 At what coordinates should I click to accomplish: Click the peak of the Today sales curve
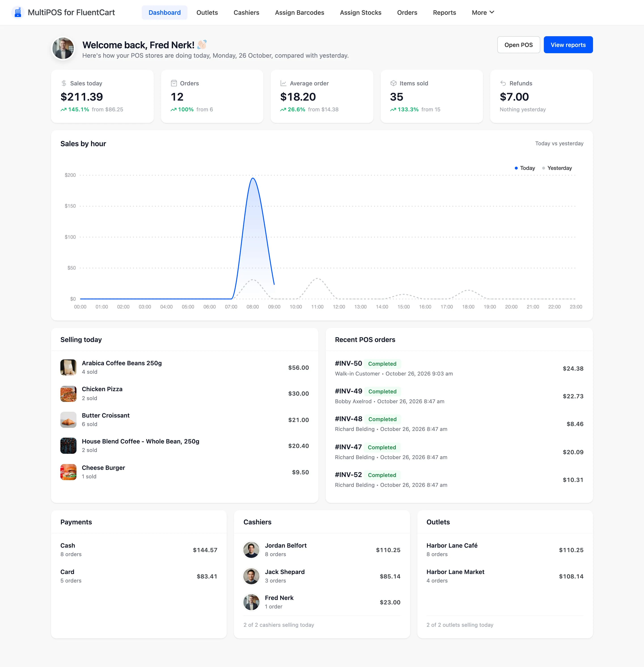pos(252,178)
